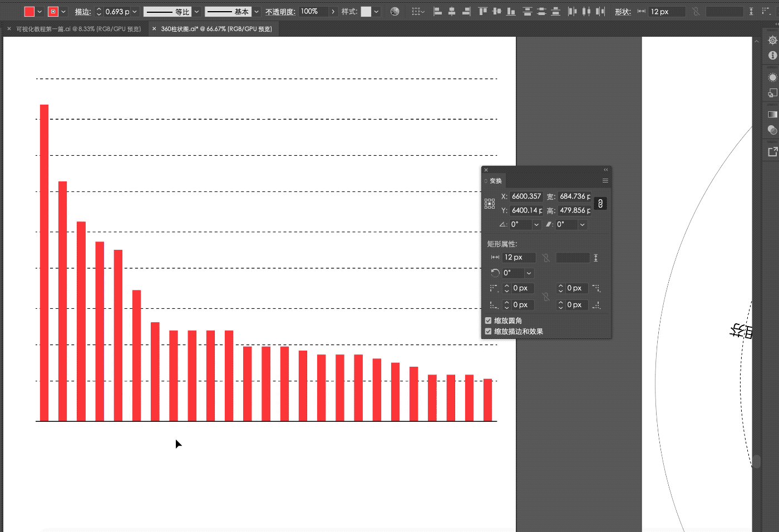Open the fill color dropdown arrow
The height and width of the screenshot is (532, 779).
pos(40,12)
